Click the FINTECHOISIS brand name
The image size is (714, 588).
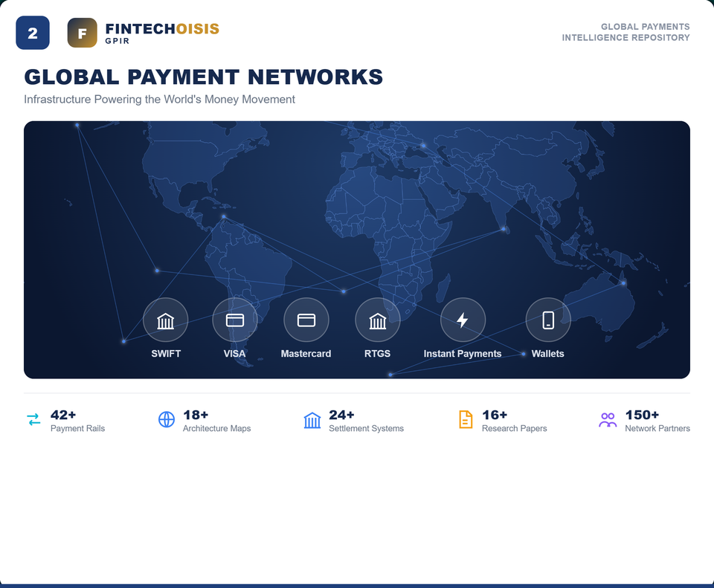162,29
